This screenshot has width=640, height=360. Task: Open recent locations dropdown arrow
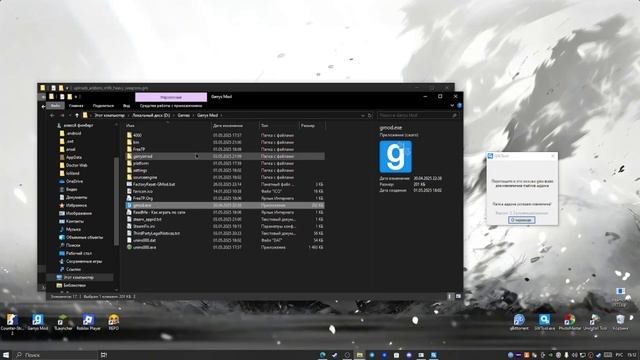[x=69, y=116]
